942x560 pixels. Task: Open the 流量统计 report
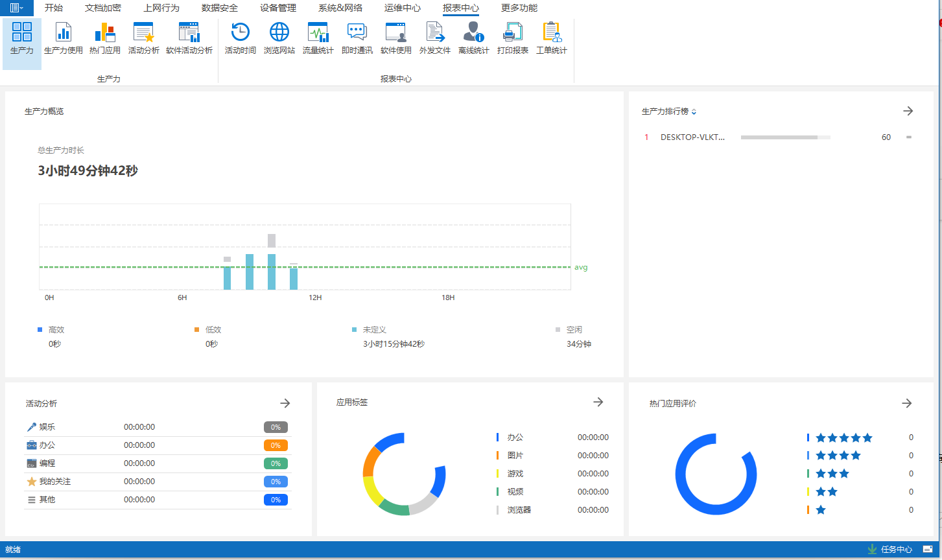tap(318, 38)
